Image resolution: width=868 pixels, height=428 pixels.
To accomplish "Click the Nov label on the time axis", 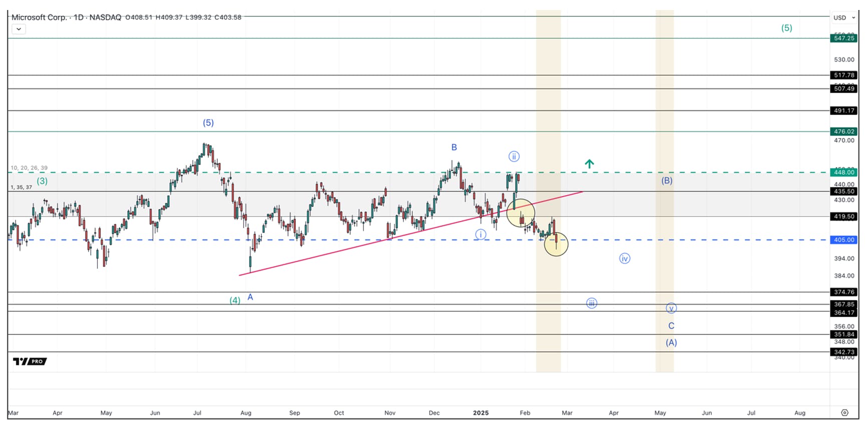I will 390,412.
